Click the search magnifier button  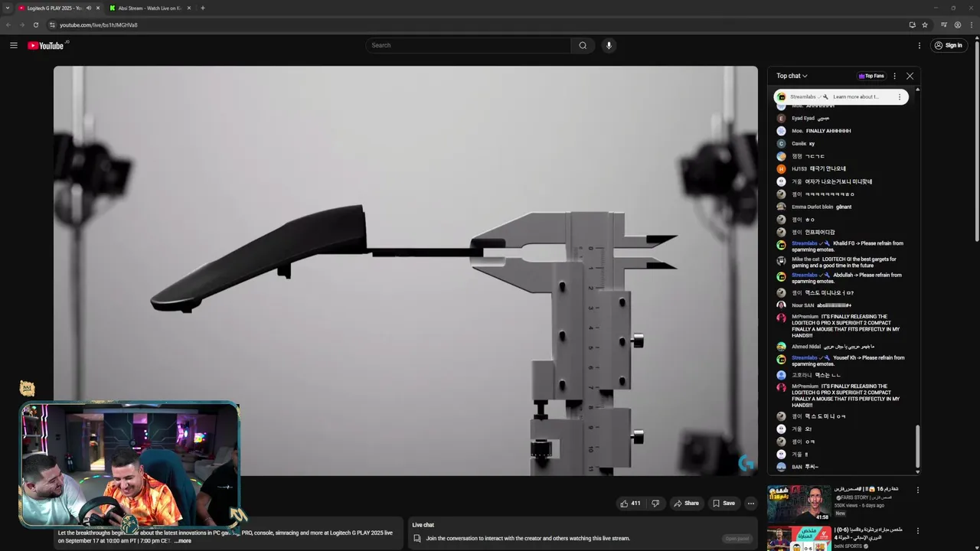point(583,45)
